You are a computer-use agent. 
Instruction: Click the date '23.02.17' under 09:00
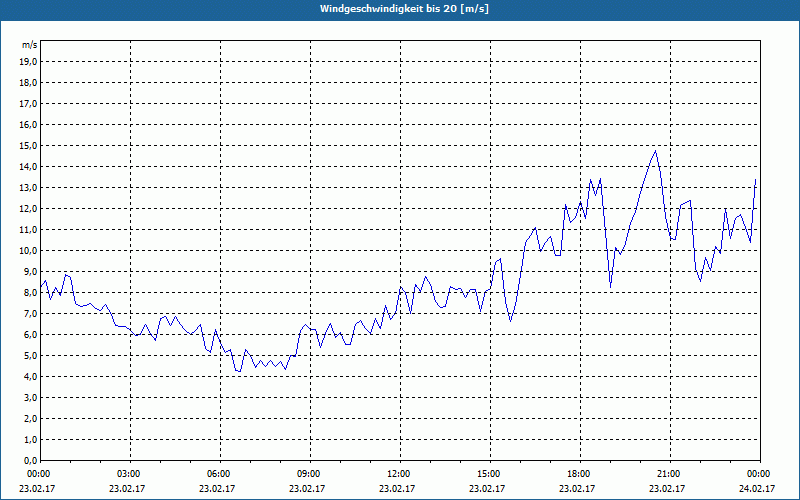click(307, 488)
